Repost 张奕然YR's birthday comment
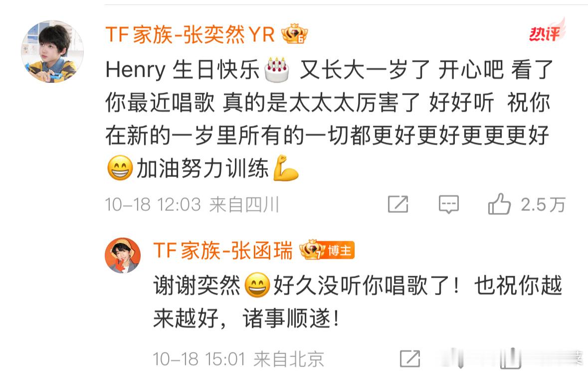This screenshot has width=588, height=372. [398, 204]
